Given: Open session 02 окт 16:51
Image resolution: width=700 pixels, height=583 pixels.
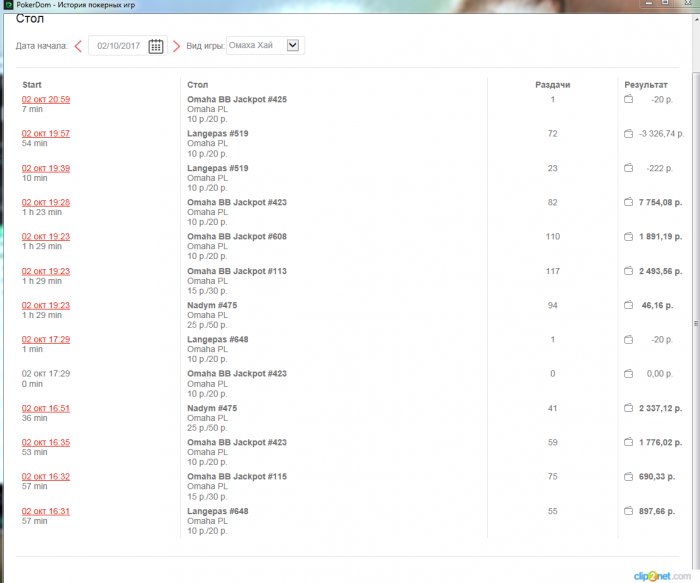Looking at the screenshot, I should [46, 408].
